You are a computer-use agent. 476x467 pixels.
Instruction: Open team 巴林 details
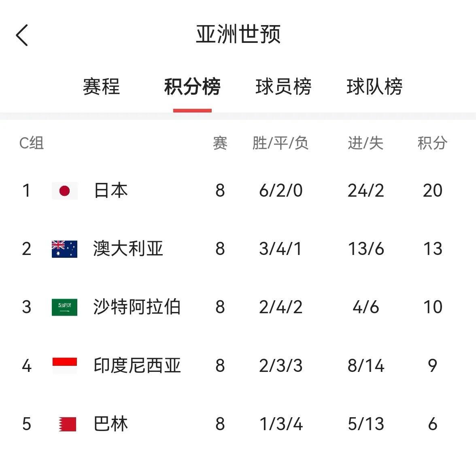(x=111, y=424)
